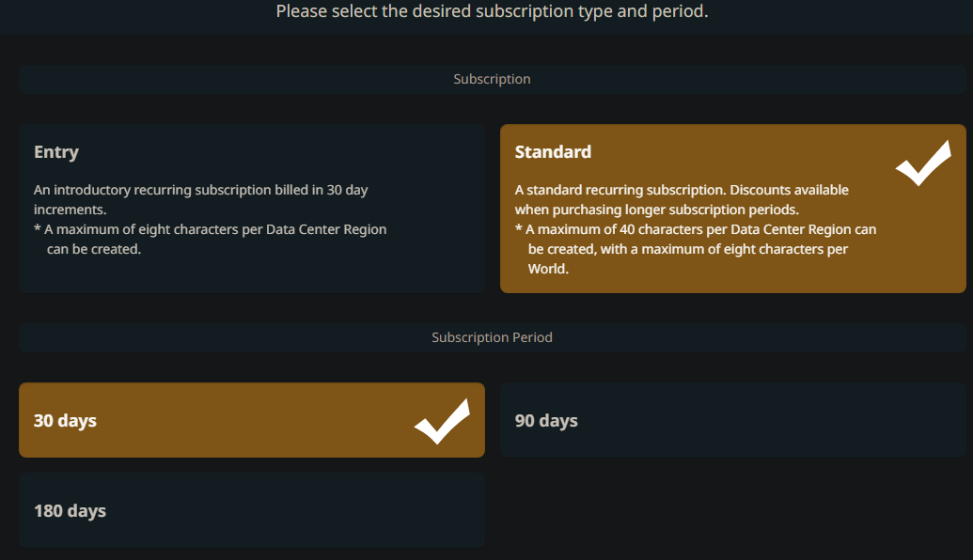Select the Standard subscription type

click(x=732, y=209)
